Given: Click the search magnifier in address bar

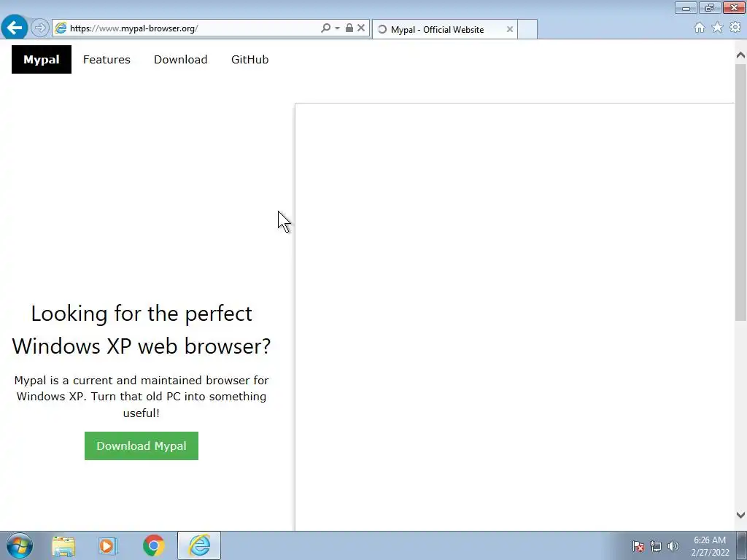Looking at the screenshot, I should coord(325,28).
